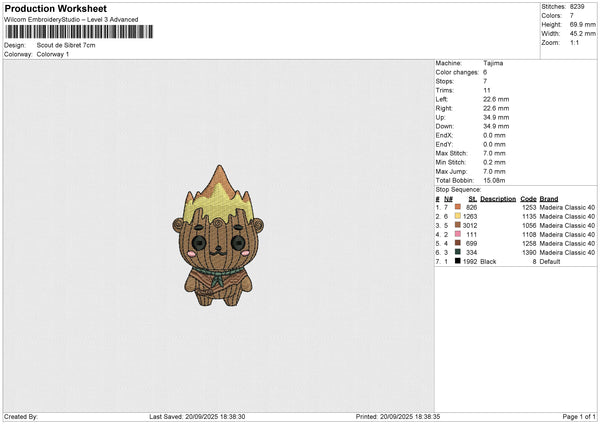Click the 'Production Worksheet' title

(x=55, y=8)
